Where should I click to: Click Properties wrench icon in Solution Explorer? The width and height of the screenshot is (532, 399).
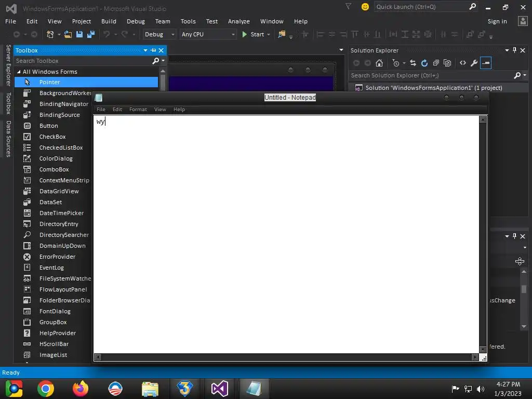(474, 63)
